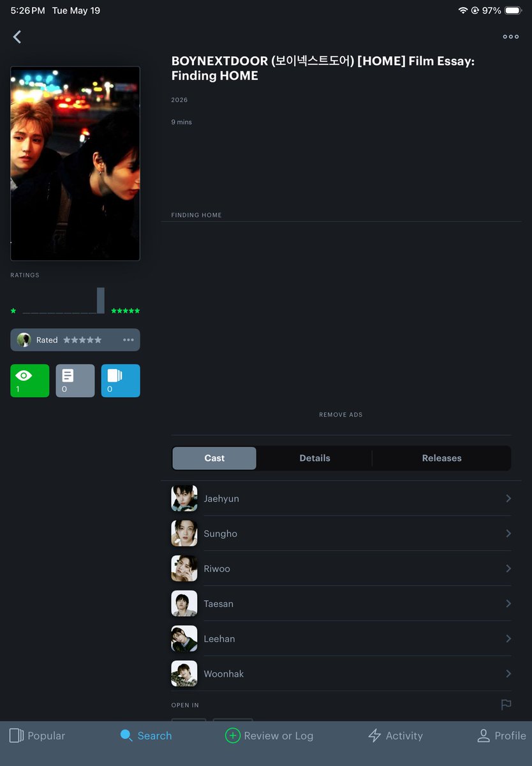Image resolution: width=532 pixels, height=766 pixels.
Task: Expand the Jaehyun row chevron
Action: [x=508, y=499]
